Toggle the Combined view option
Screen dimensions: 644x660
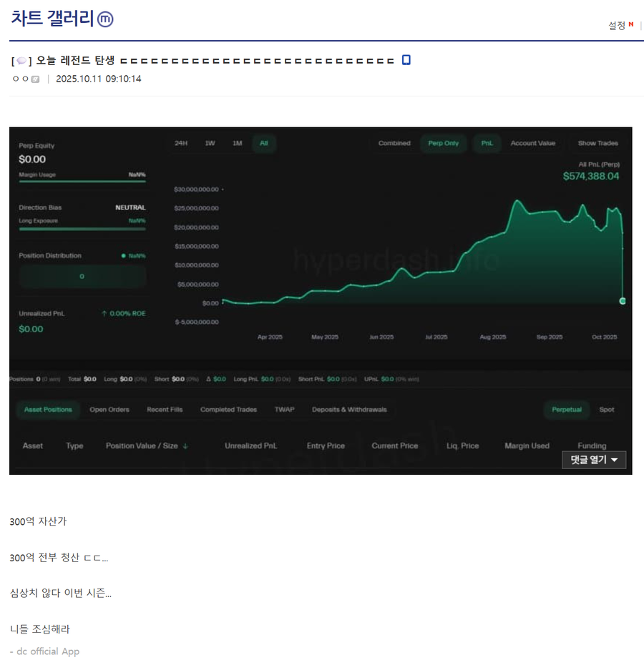coord(394,143)
